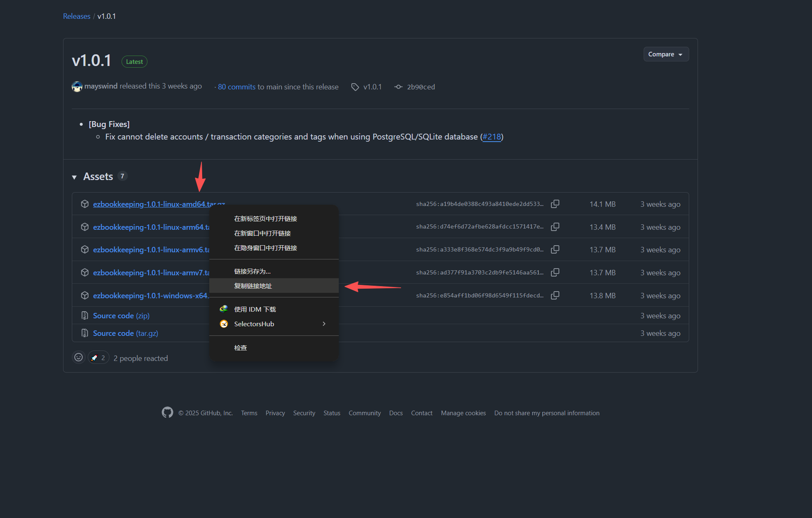This screenshot has height=518, width=812.
Task: Select 复制链接地址 from context menu
Action: click(253, 286)
